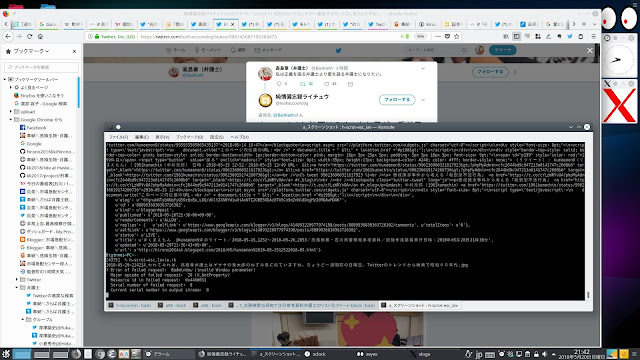The image size is (640, 360).
Task: Close the bookmarks sidebar
Action: pos(74,51)
